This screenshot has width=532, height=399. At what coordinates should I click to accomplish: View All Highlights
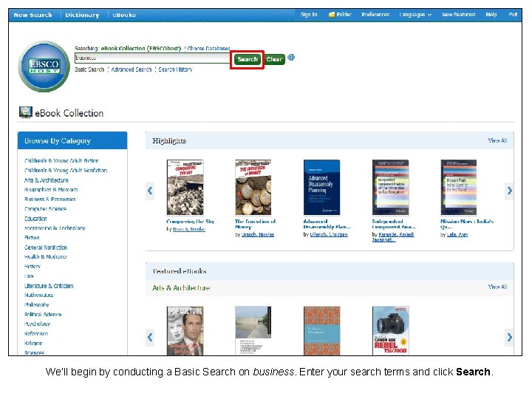point(497,140)
